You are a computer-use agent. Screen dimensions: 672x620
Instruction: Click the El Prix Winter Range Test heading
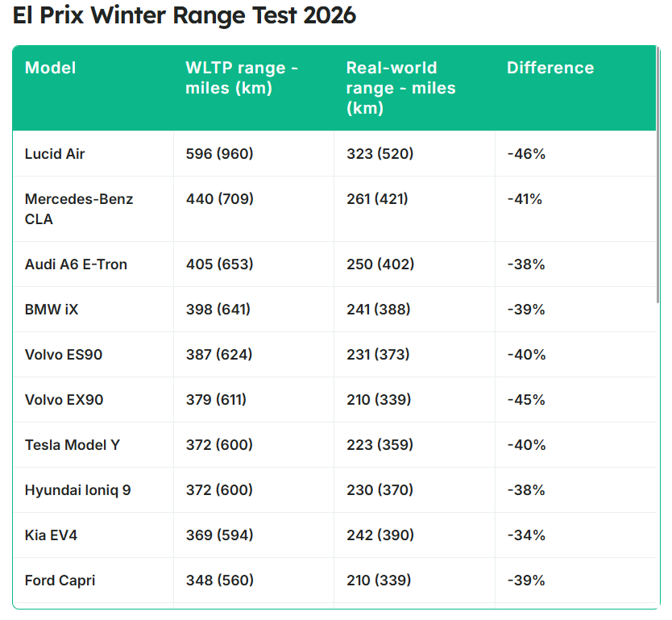(x=185, y=16)
